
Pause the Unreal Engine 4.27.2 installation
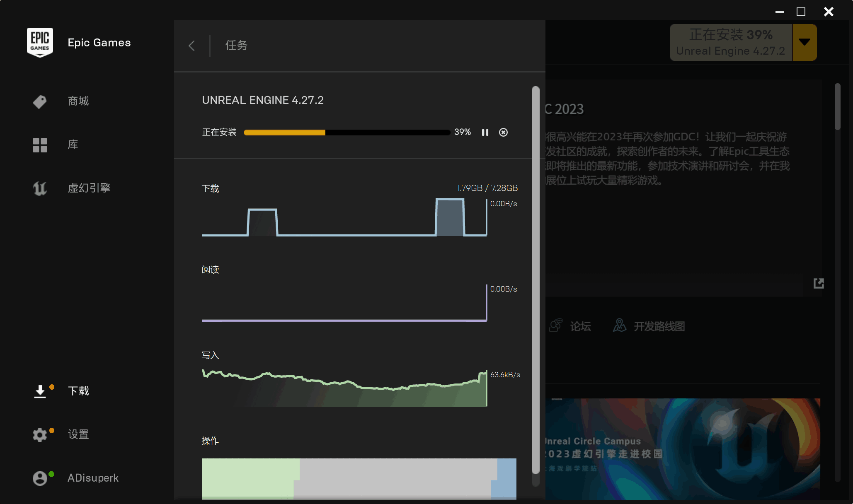pyautogui.click(x=485, y=132)
